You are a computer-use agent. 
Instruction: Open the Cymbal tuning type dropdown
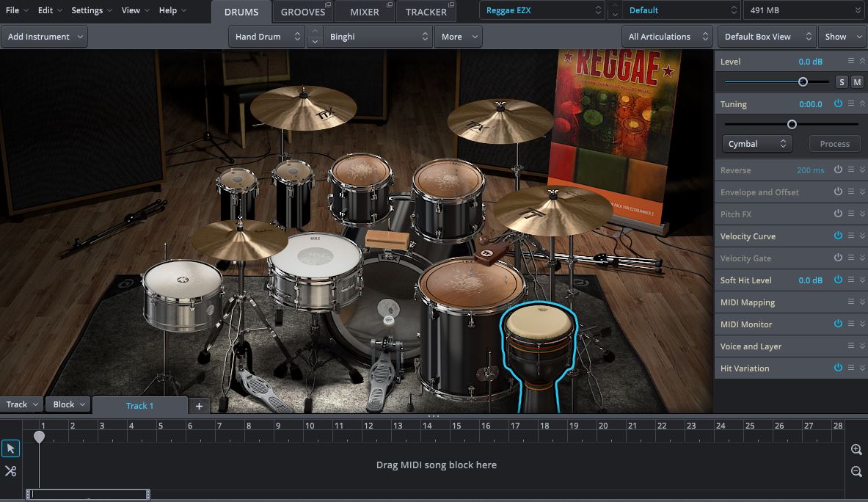click(756, 143)
